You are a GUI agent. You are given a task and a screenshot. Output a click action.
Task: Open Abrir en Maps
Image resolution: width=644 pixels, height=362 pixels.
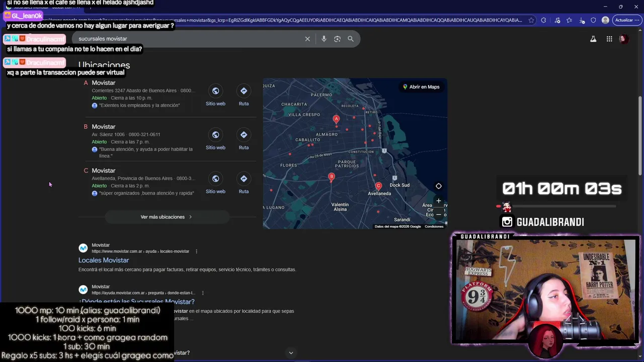click(421, 87)
